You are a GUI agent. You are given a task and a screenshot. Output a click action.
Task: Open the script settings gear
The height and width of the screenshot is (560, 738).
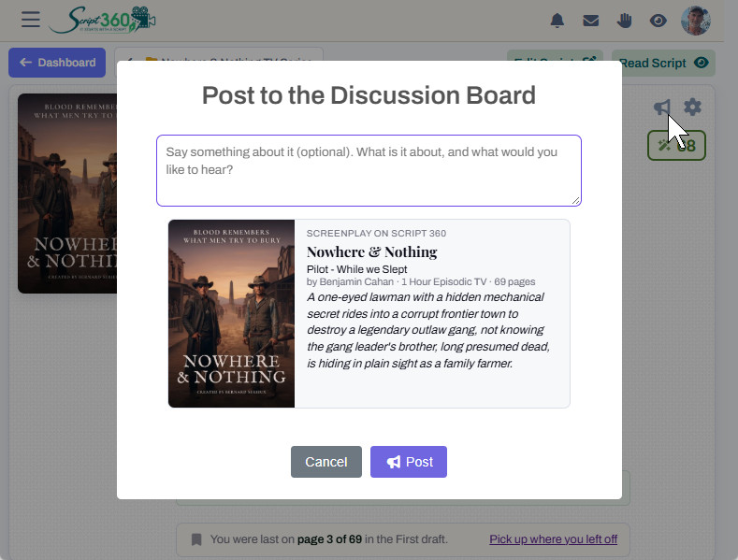(692, 107)
